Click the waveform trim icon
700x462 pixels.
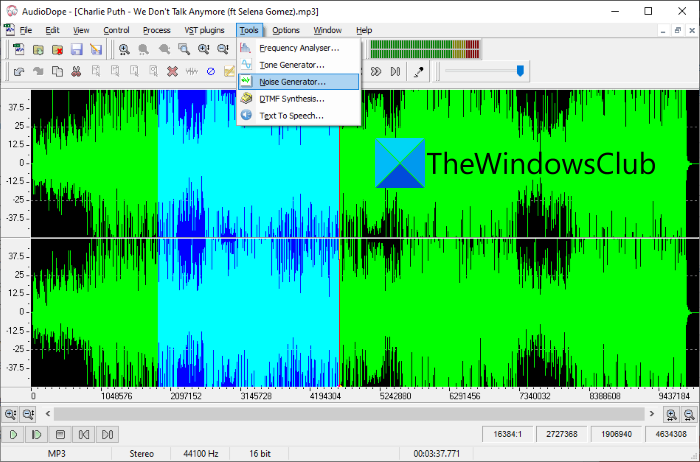tap(192, 71)
